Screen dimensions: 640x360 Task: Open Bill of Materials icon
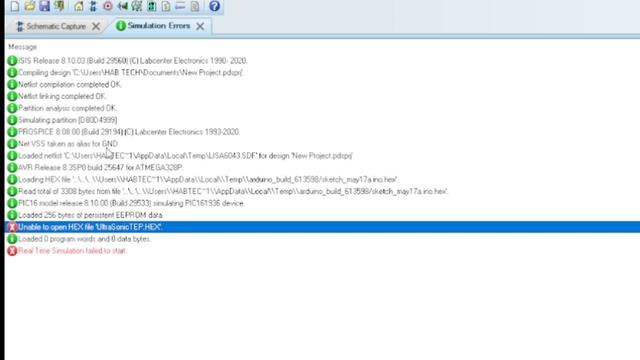(166, 6)
